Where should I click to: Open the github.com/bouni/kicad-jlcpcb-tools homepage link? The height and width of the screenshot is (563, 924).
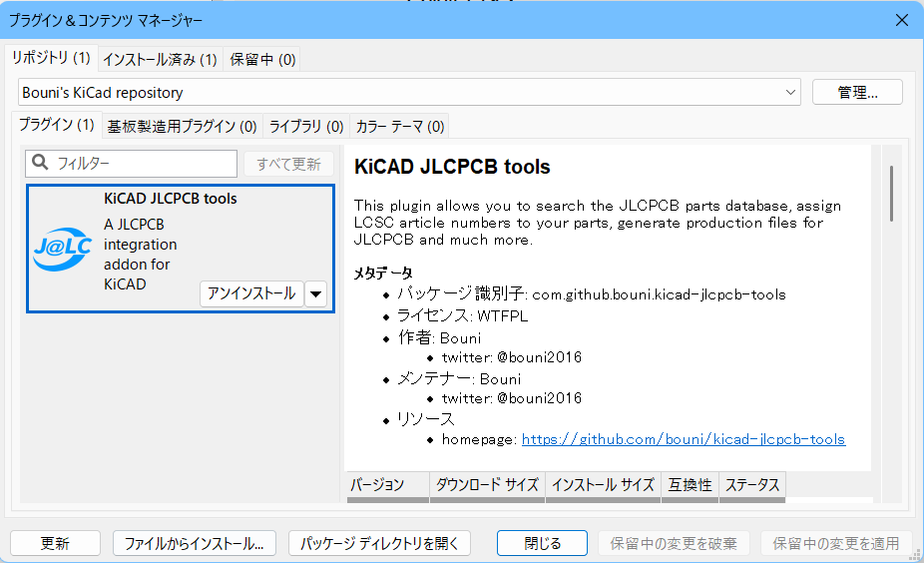[684, 439]
